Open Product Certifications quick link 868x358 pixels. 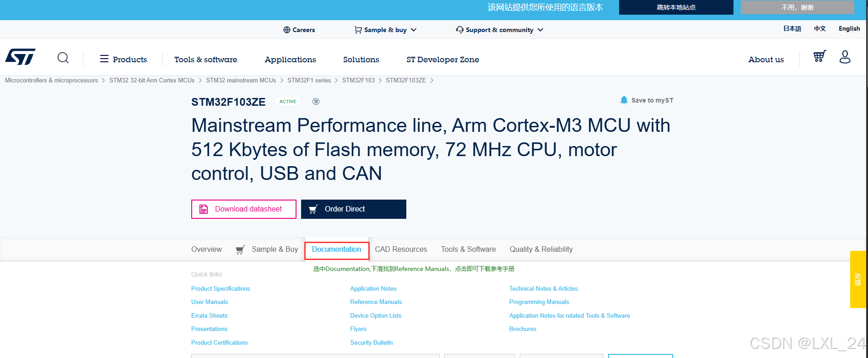219,343
